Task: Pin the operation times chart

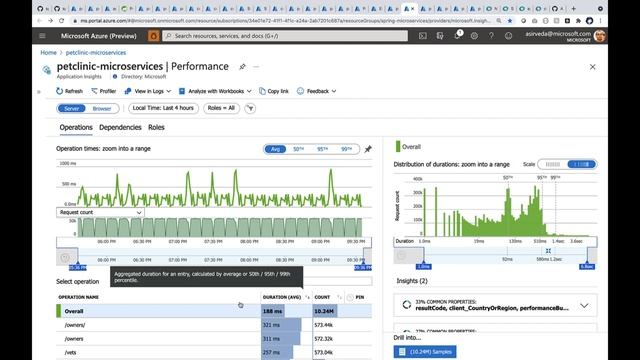Action: (368, 149)
